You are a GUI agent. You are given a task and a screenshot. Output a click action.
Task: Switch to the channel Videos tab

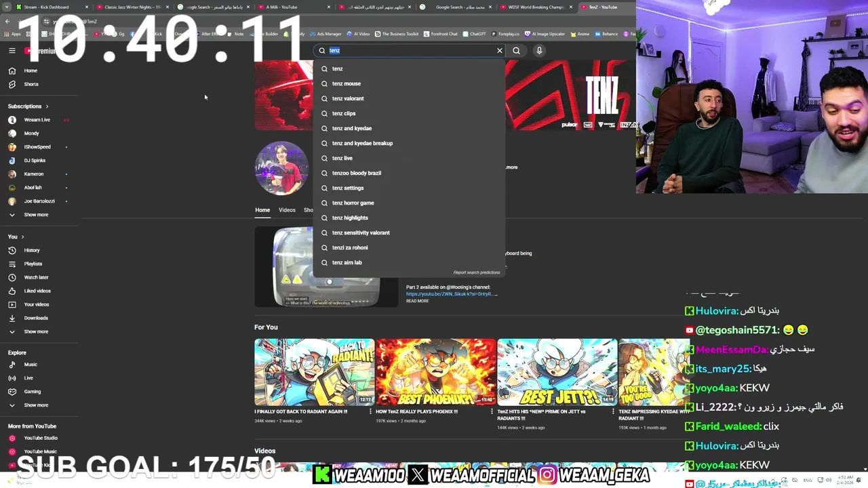tap(287, 210)
